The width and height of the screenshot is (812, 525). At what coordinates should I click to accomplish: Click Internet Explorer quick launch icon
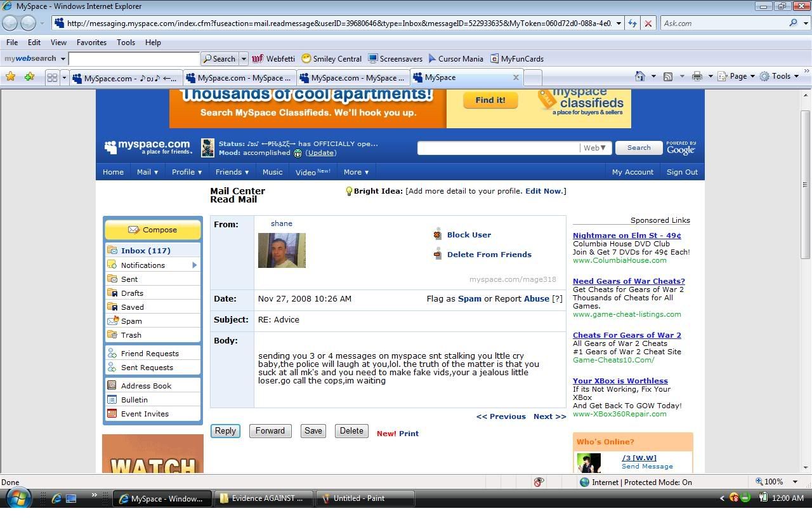[x=56, y=498]
